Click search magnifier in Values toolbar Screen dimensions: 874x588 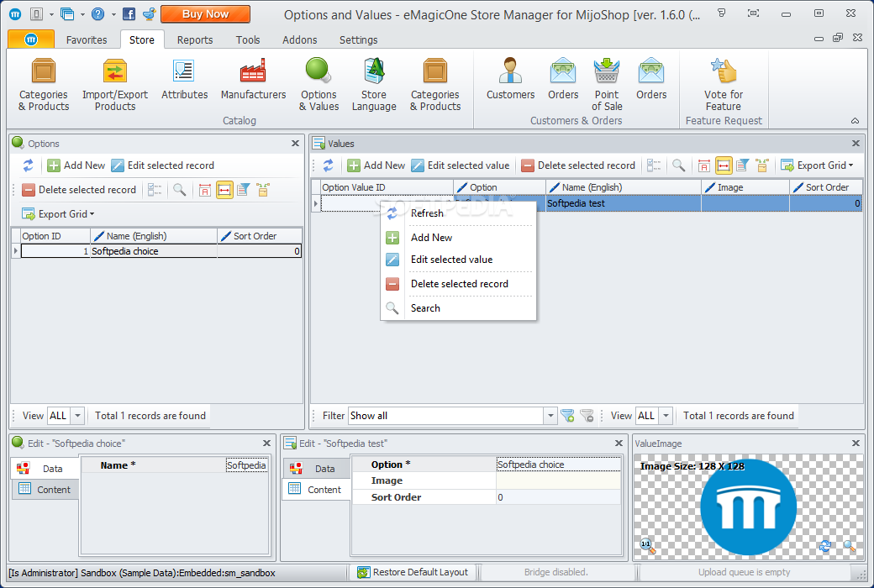click(x=678, y=165)
